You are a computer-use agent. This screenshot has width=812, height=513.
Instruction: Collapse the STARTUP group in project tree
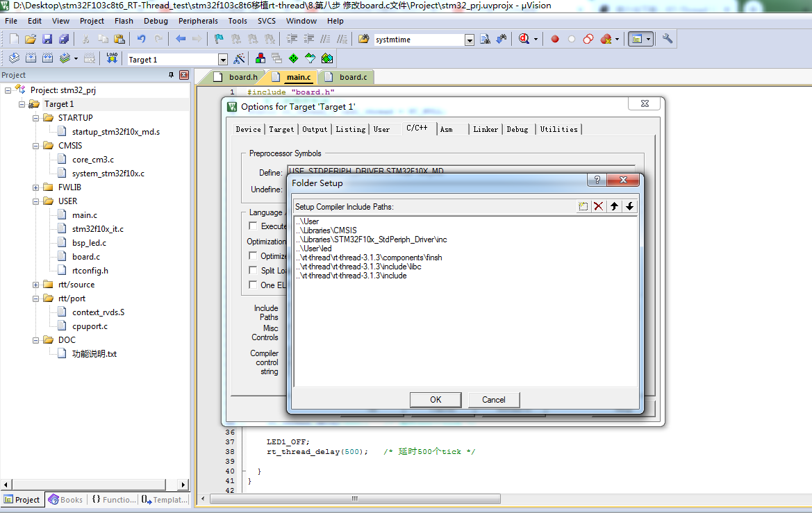click(x=35, y=118)
